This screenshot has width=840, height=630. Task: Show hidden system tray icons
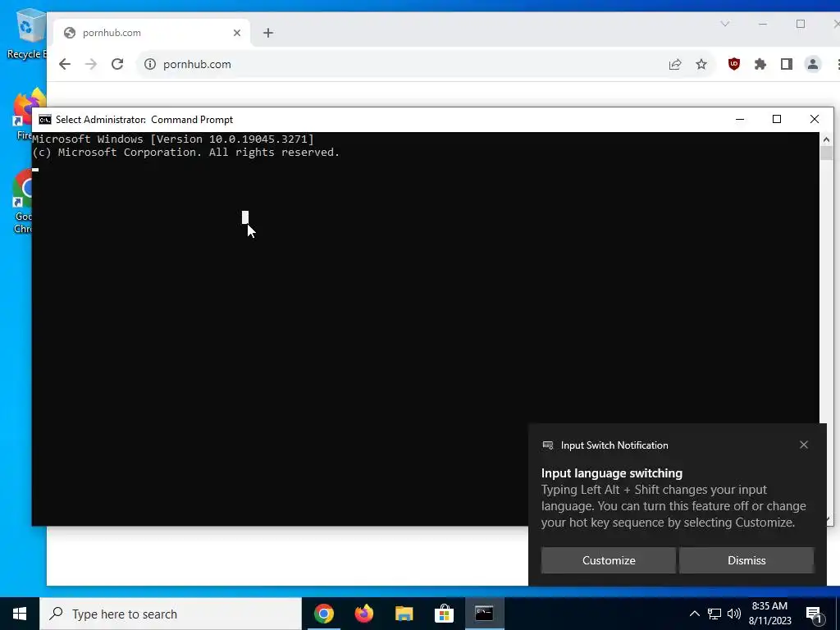tap(694, 614)
